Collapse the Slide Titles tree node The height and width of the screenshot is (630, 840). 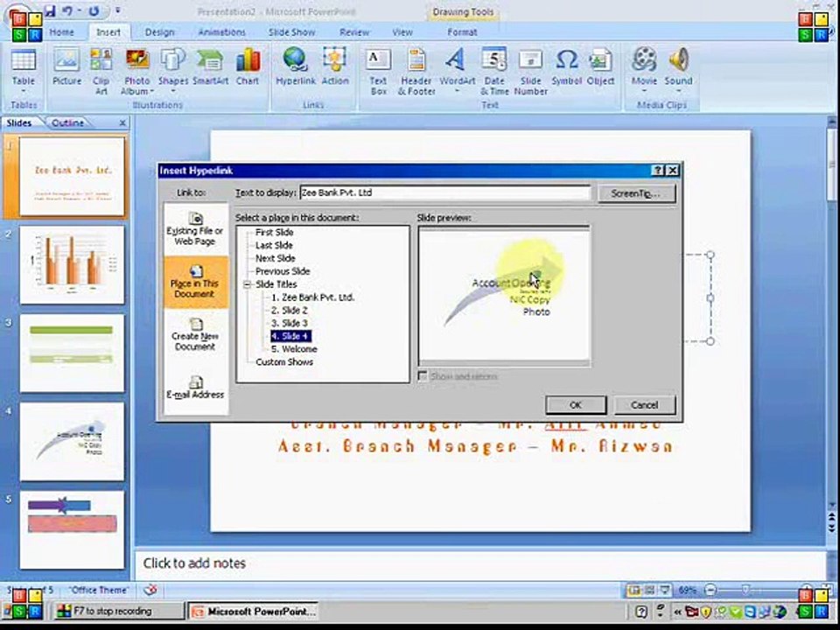[x=247, y=284]
